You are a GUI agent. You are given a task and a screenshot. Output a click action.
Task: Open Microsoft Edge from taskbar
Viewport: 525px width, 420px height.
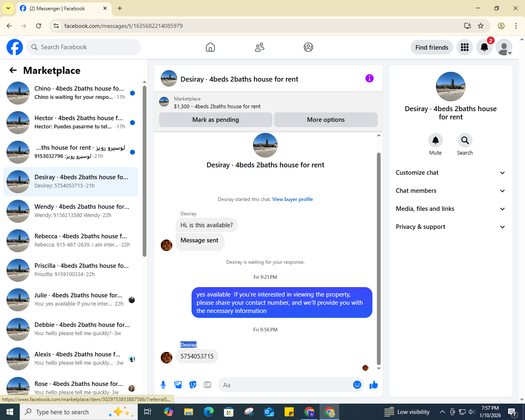point(209,412)
